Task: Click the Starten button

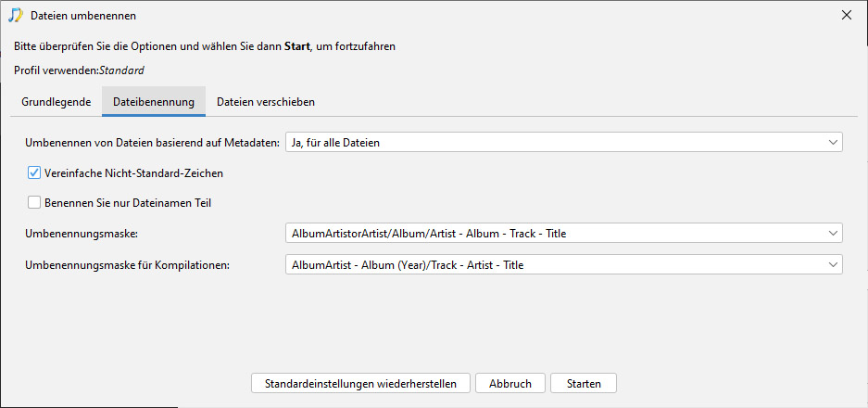Action: [x=584, y=383]
